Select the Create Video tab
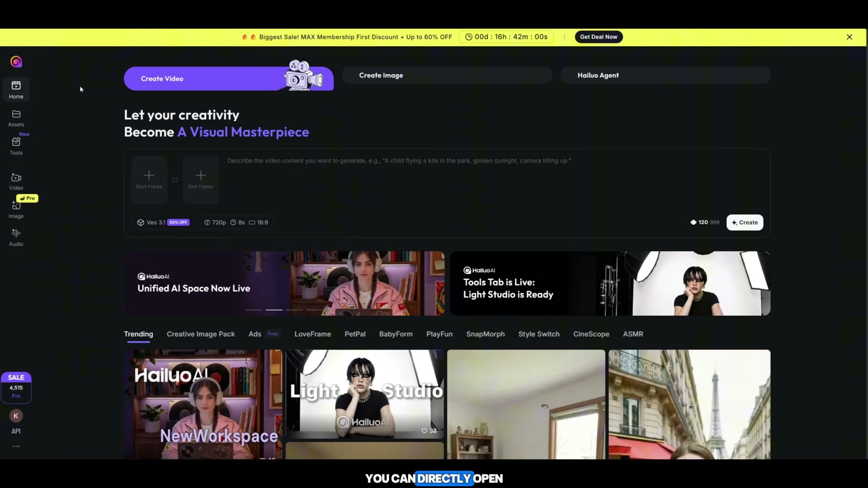This screenshot has height=488, width=868. pos(229,78)
